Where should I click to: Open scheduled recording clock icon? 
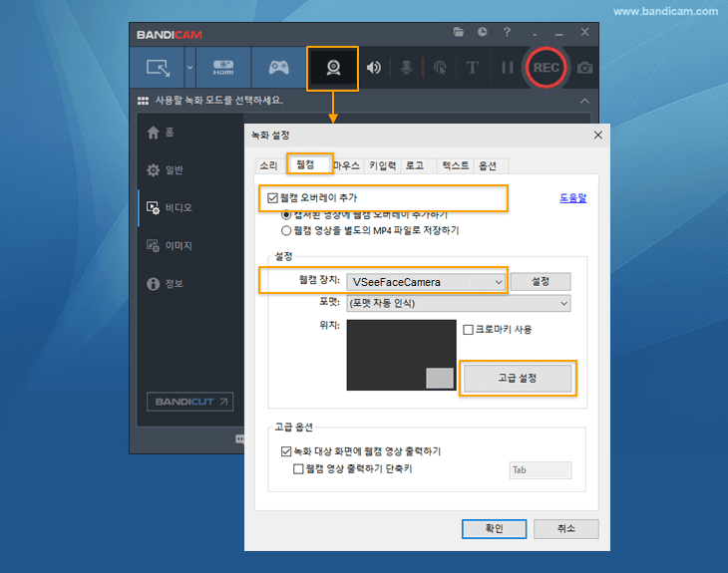click(483, 32)
